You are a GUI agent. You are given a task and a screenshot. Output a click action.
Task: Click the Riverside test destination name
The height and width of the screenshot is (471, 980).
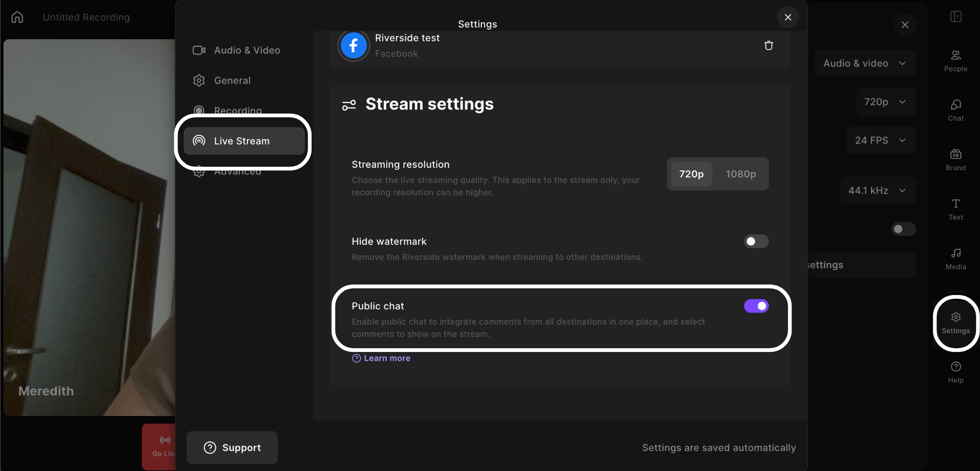coord(407,38)
